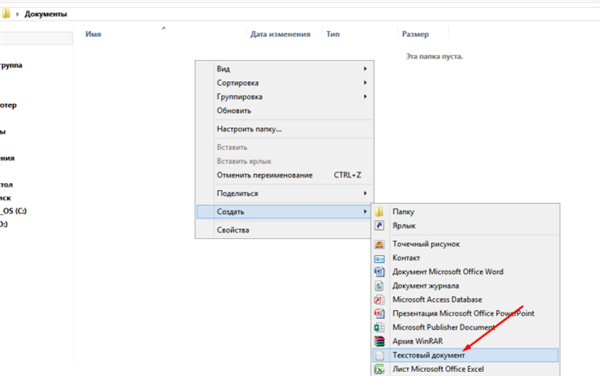Choose Текстовый документ in the submenu

[465, 355]
